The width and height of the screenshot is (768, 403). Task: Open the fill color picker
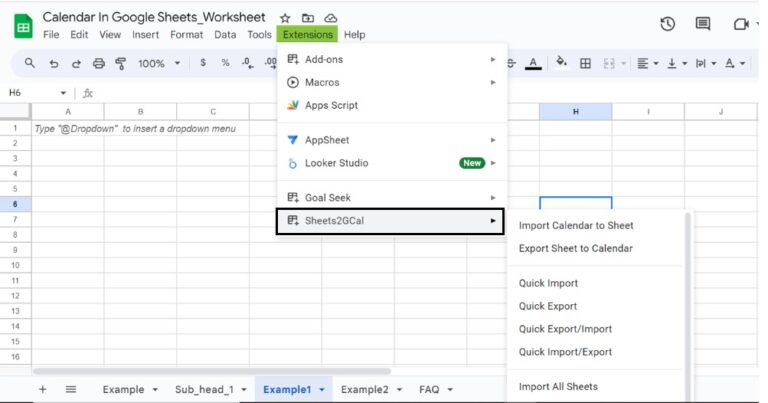pyautogui.click(x=561, y=63)
